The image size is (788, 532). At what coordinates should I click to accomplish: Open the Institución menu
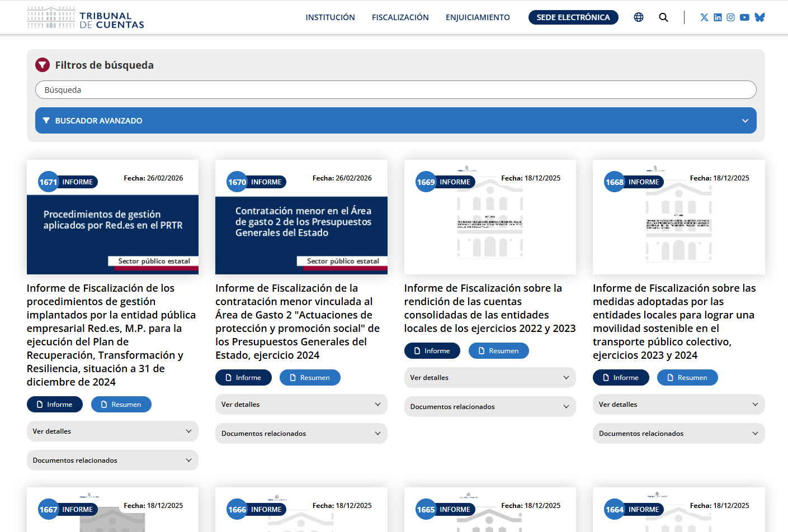point(330,17)
